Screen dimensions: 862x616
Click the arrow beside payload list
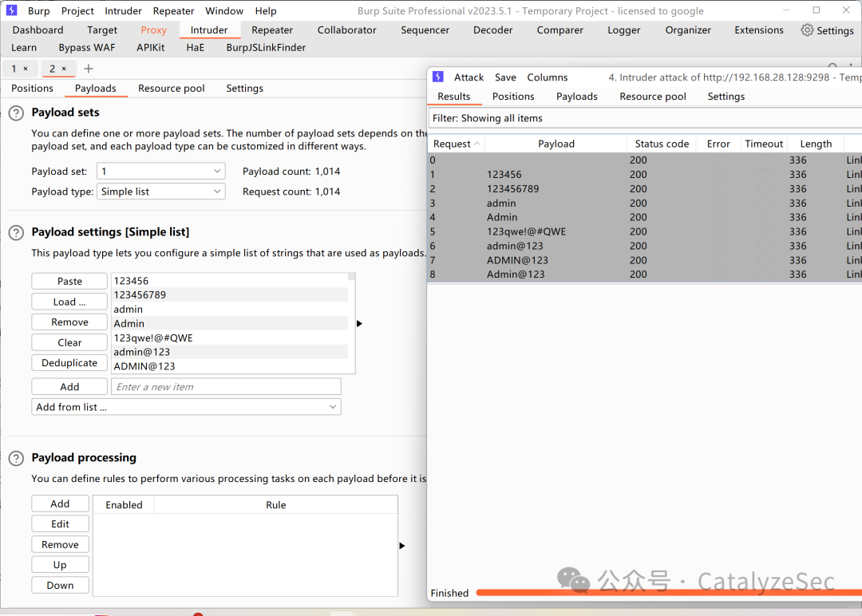[359, 324]
